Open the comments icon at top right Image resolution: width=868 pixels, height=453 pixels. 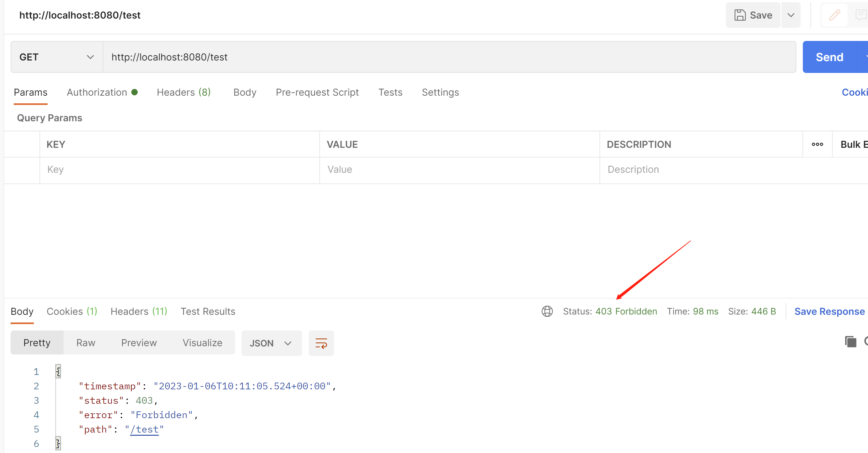click(861, 15)
